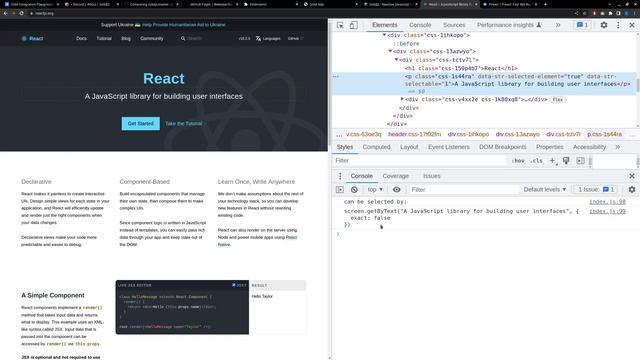Toggle computed styles sidebar icon
The height and width of the screenshot is (360, 640).
(580, 161)
